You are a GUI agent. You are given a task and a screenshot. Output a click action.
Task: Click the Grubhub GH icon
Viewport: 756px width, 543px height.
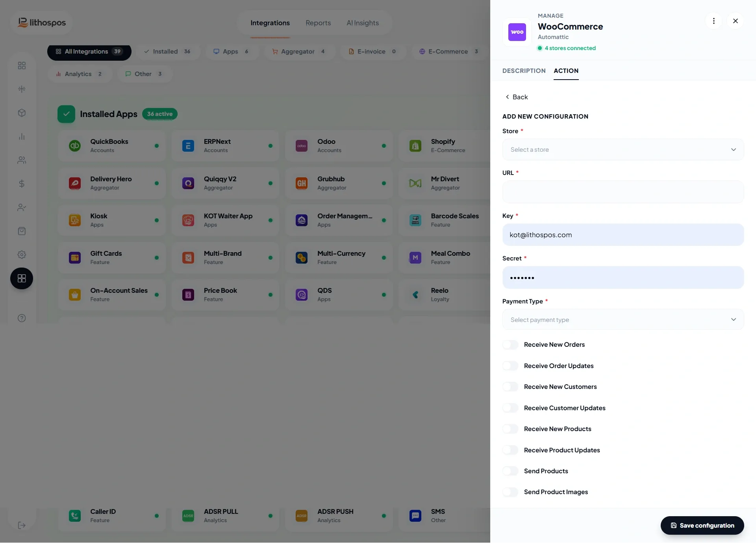[x=302, y=183]
